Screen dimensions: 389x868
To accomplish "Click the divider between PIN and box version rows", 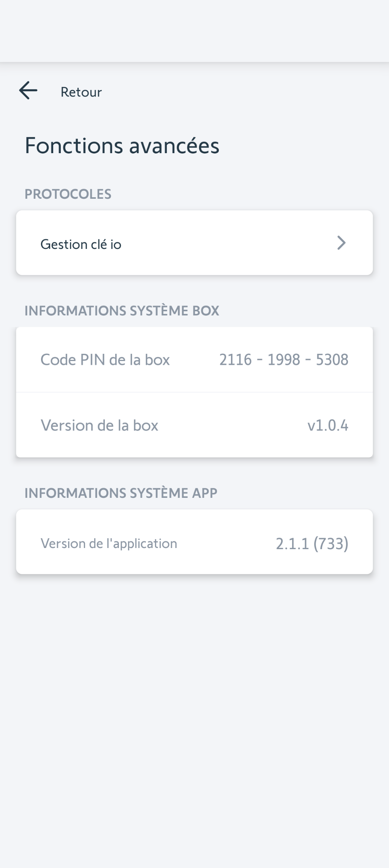I will (x=194, y=392).
